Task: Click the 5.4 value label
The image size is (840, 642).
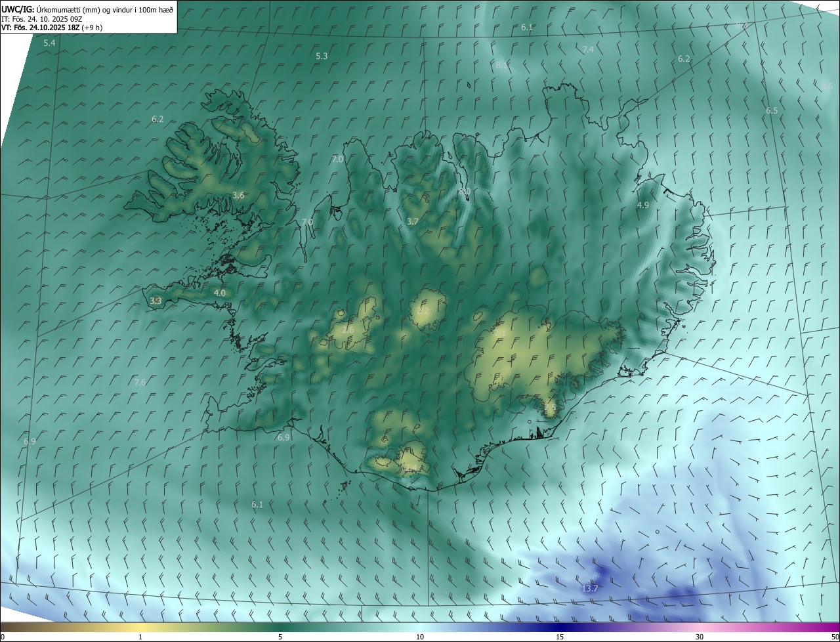Action: coord(49,43)
